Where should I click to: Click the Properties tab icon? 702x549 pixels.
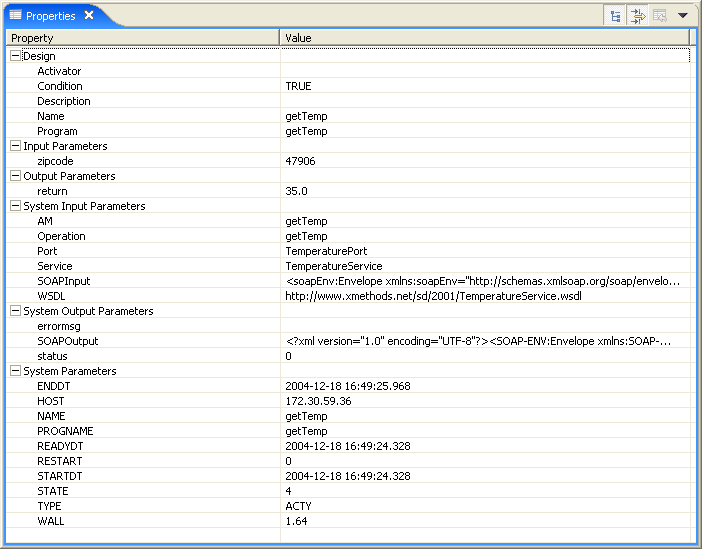point(16,15)
